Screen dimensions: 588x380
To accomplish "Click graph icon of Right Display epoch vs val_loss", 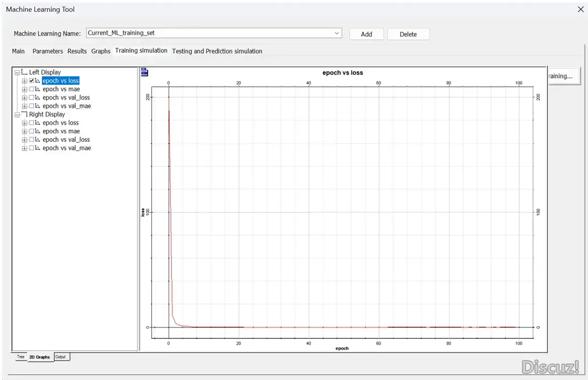I will click(38, 140).
